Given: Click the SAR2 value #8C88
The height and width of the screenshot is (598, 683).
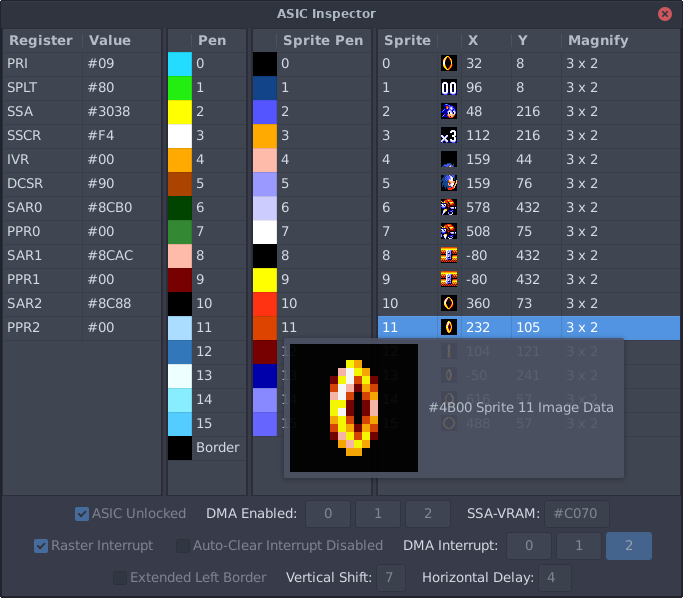Looking at the screenshot, I should 109,303.
